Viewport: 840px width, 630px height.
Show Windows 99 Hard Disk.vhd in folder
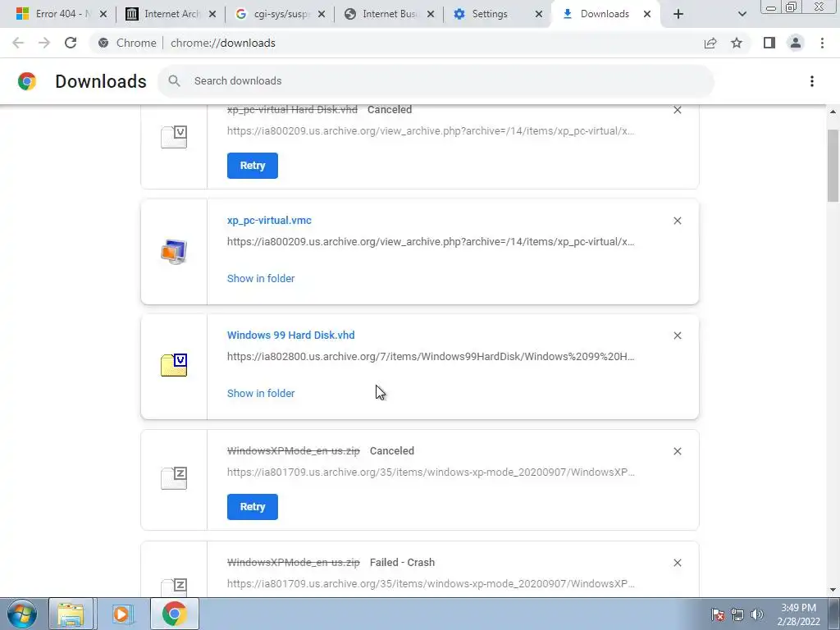[261, 393]
